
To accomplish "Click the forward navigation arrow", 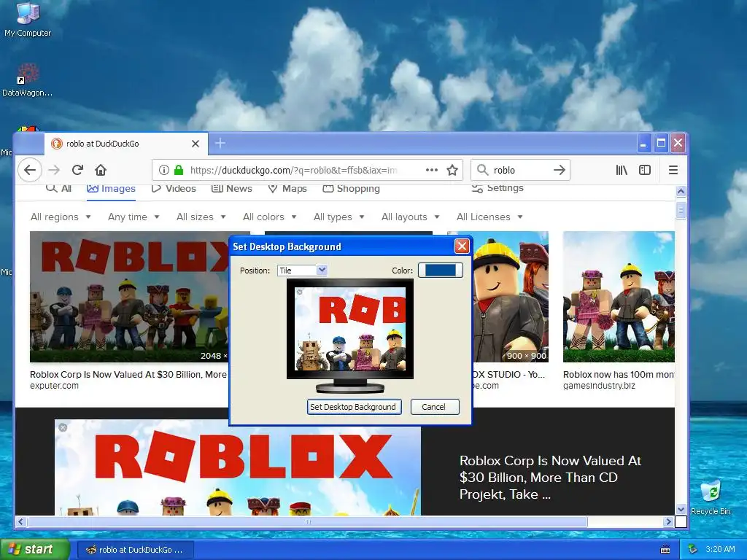I will [x=54, y=170].
